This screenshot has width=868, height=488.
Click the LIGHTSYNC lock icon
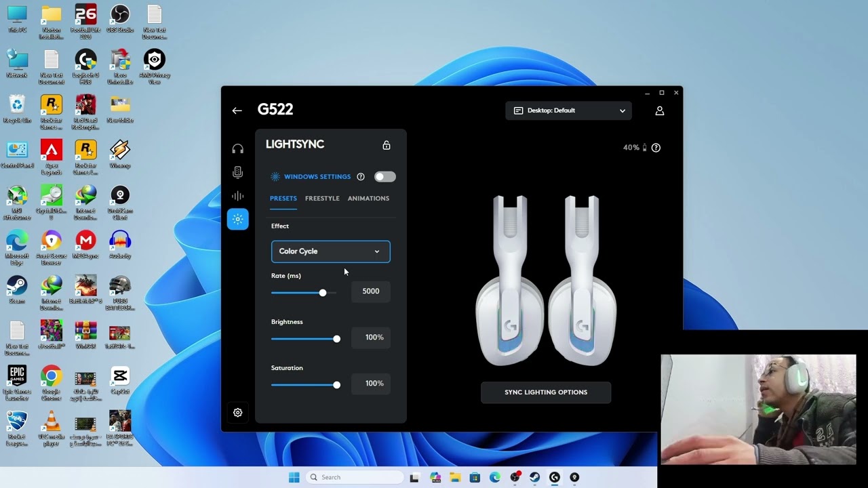tap(386, 145)
